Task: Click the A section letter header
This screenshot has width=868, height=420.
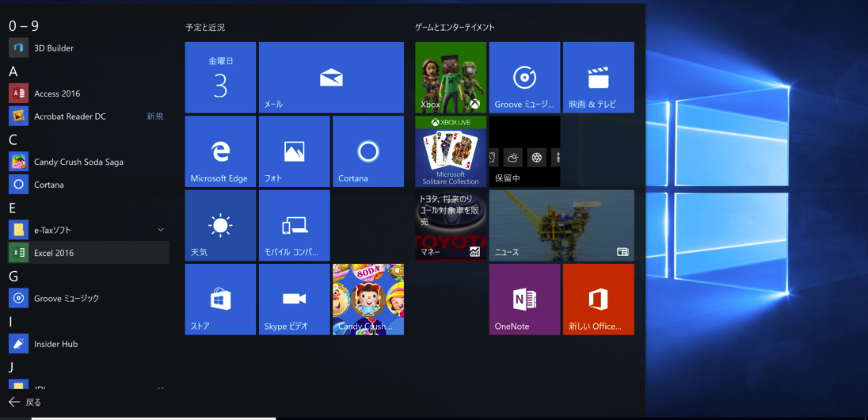Action: point(13,71)
